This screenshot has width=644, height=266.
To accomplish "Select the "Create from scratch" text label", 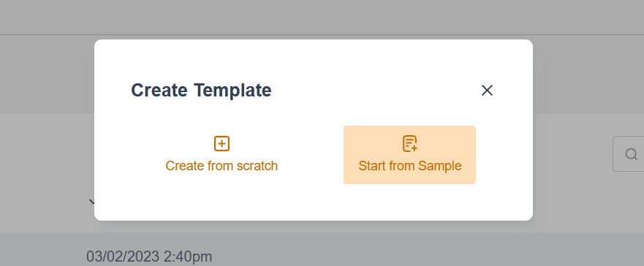I will point(221,166).
